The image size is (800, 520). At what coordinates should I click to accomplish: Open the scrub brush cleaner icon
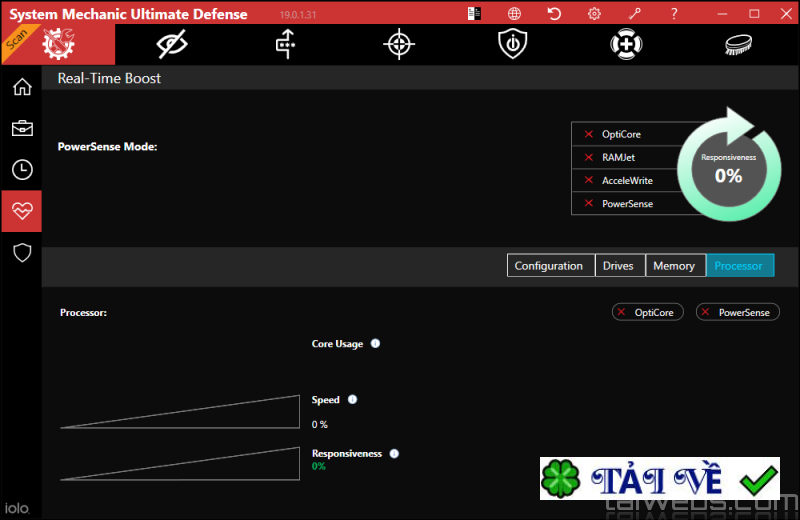click(738, 44)
